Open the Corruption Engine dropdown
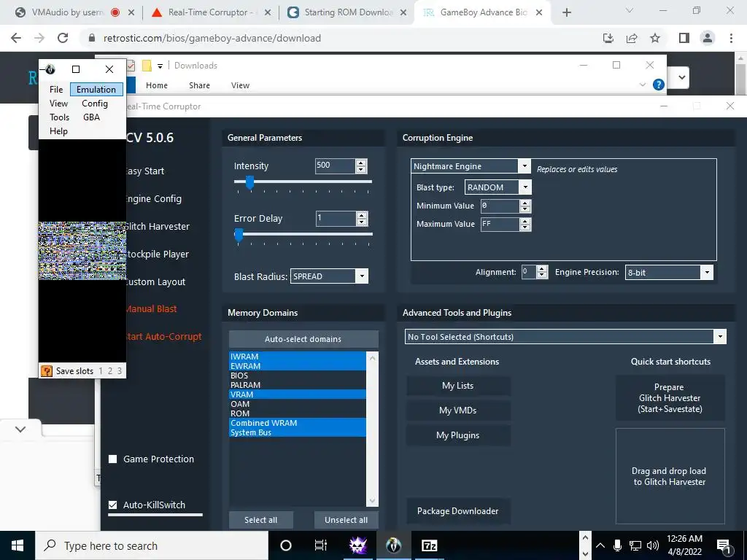This screenshot has width=747, height=560. (x=524, y=166)
